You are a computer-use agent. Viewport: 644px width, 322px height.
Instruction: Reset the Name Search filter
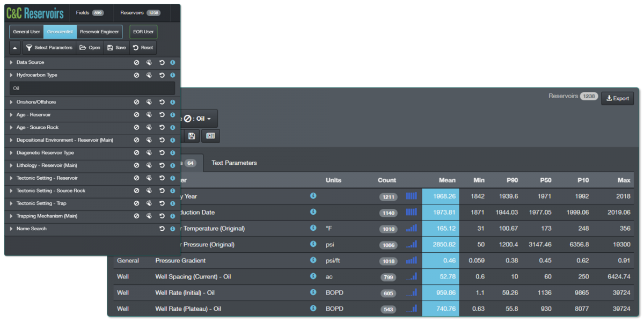(x=162, y=229)
